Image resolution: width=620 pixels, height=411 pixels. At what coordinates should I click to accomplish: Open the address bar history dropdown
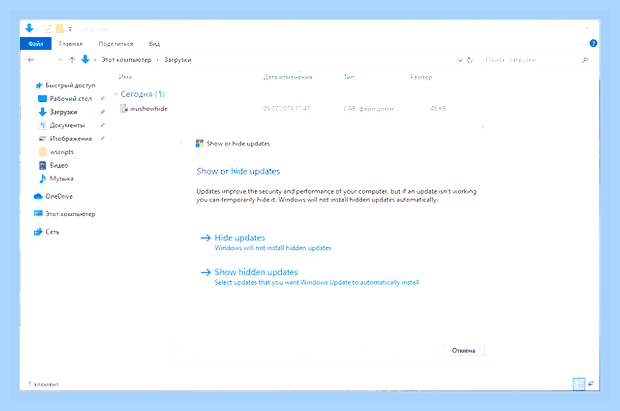[460, 60]
